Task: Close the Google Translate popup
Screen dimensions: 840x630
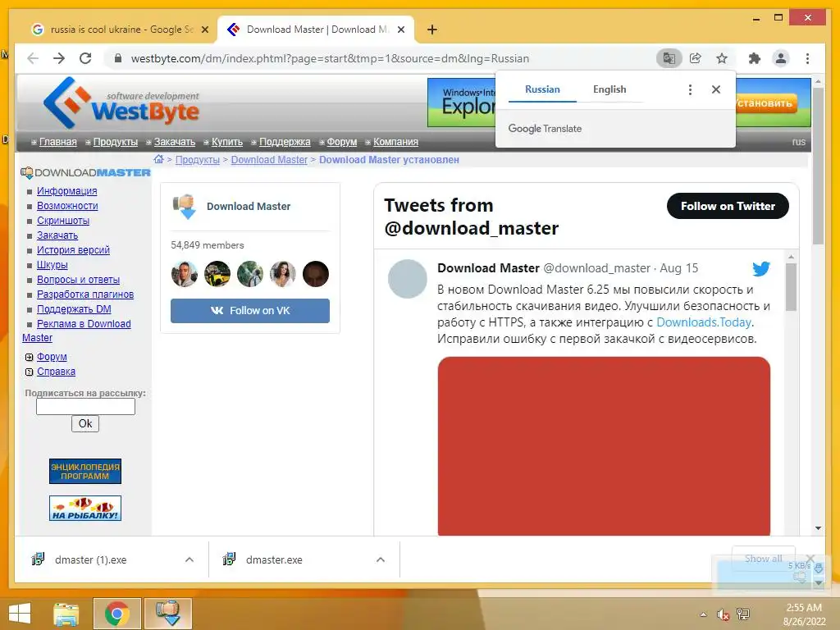Action: coord(715,89)
